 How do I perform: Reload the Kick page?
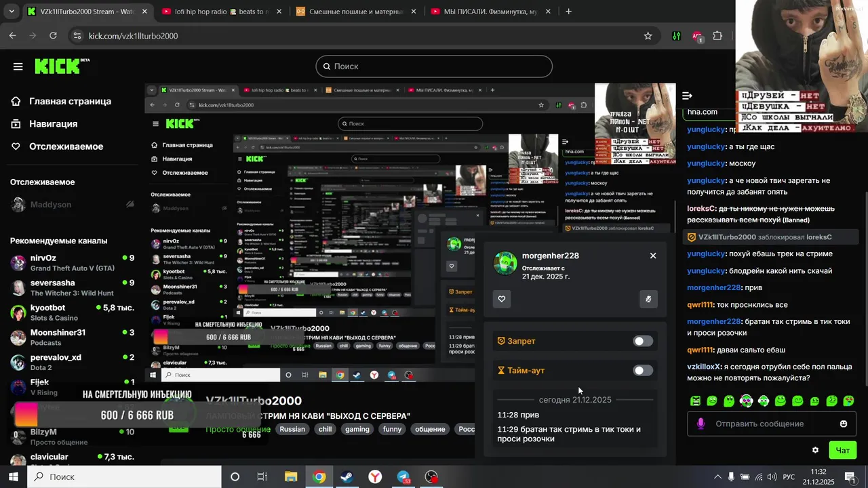53,36
